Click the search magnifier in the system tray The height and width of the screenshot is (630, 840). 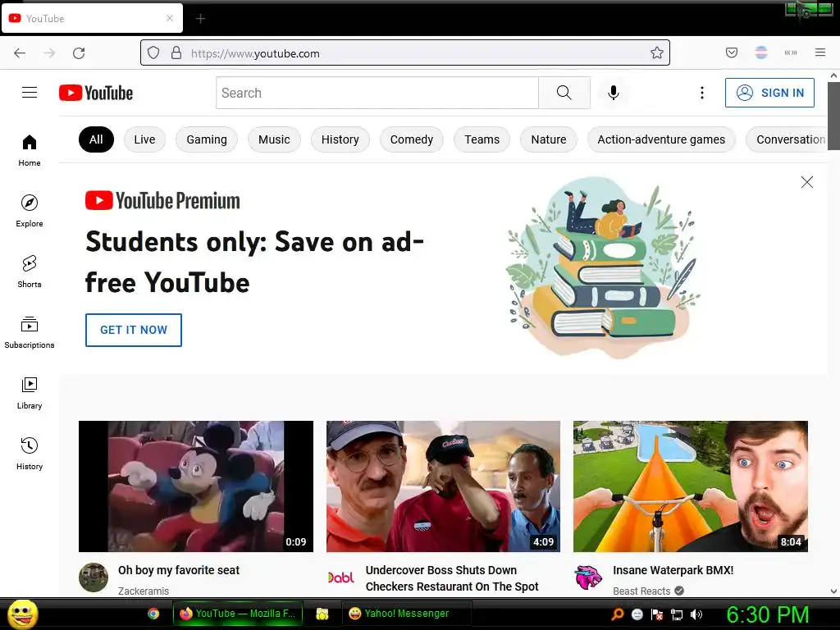point(617,614)
